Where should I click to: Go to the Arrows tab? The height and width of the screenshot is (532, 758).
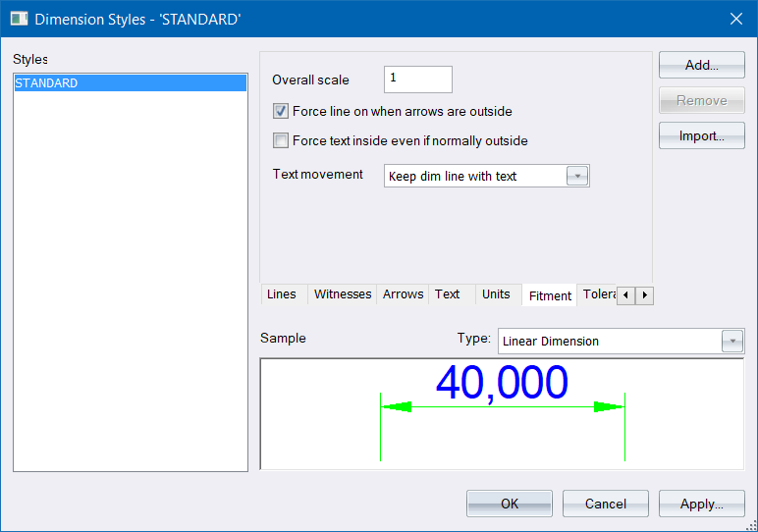[403, 294]
